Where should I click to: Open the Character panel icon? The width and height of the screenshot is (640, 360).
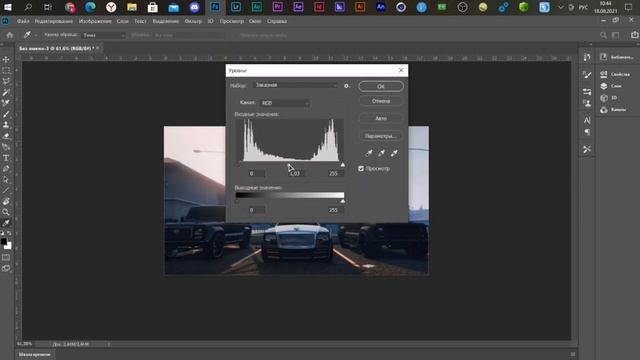click(587, 120)
